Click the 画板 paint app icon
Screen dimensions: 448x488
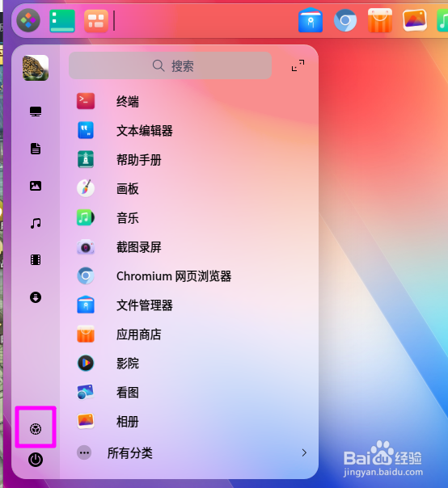[x=86, y=188]
